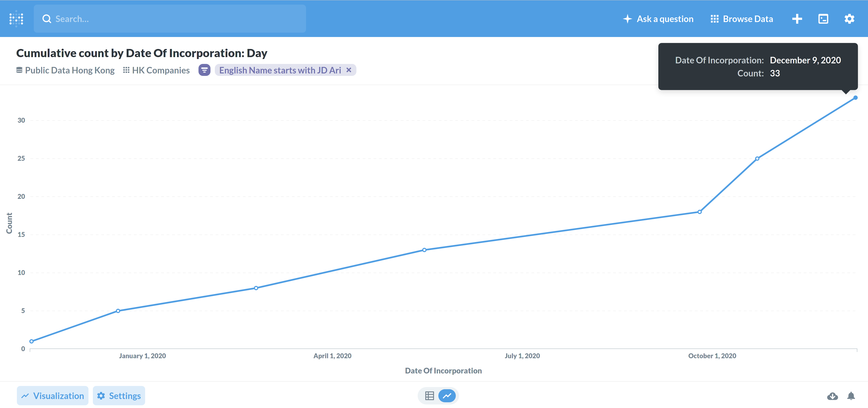Click the grid icon beside Browse Data
868x408 pixels.
pyautogui.click(x=714, y=19)
